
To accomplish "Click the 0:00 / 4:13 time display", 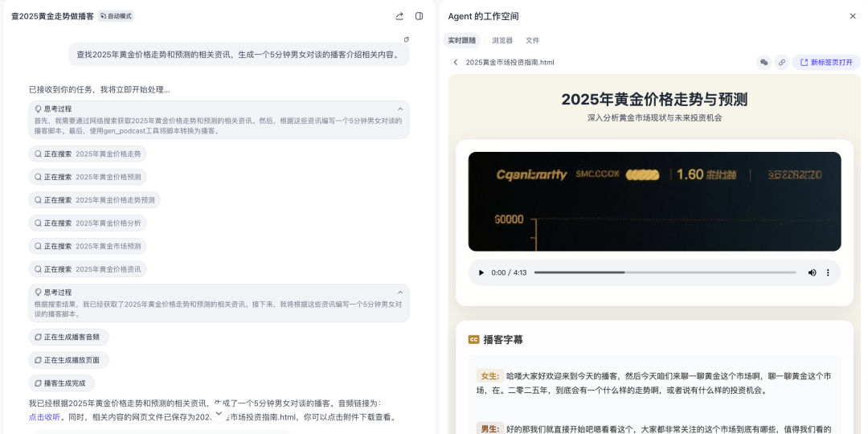I will [509, 272].
